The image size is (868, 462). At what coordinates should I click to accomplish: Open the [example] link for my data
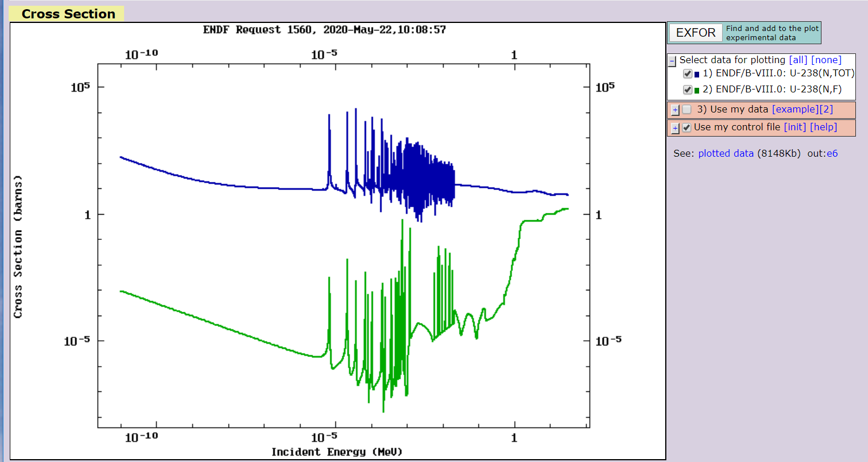[795, 109]
